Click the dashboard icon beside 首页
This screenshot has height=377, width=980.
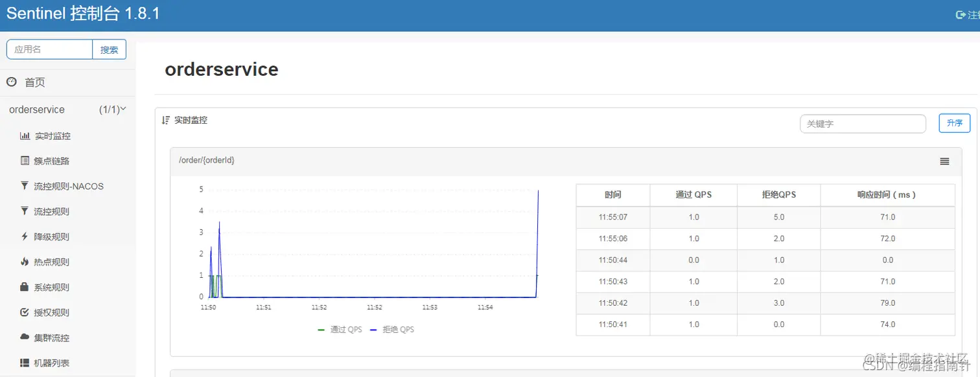(x=11, y=82)
